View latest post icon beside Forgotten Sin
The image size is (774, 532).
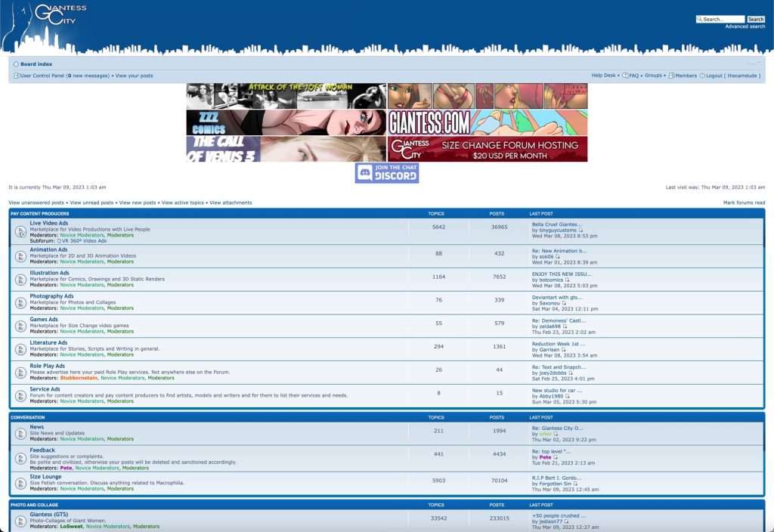575,484
